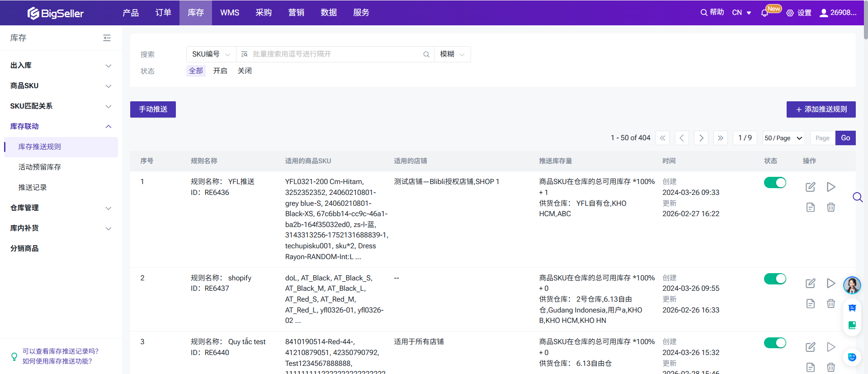Edit the YFL推送 rule with pencil icon
Viewport: 868px width, 374px height.
click(x=810, y=187)
